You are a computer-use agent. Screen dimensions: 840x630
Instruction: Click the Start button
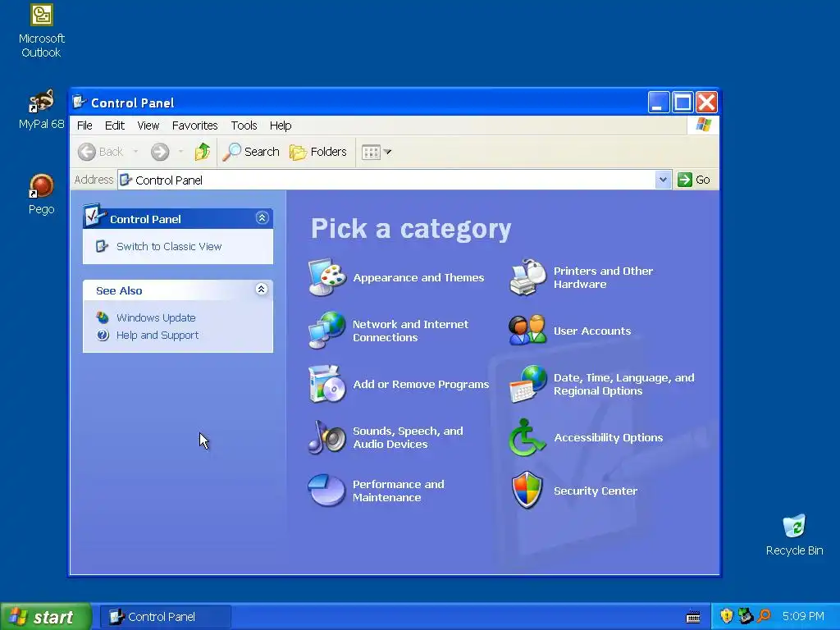[x=46, y=617]
